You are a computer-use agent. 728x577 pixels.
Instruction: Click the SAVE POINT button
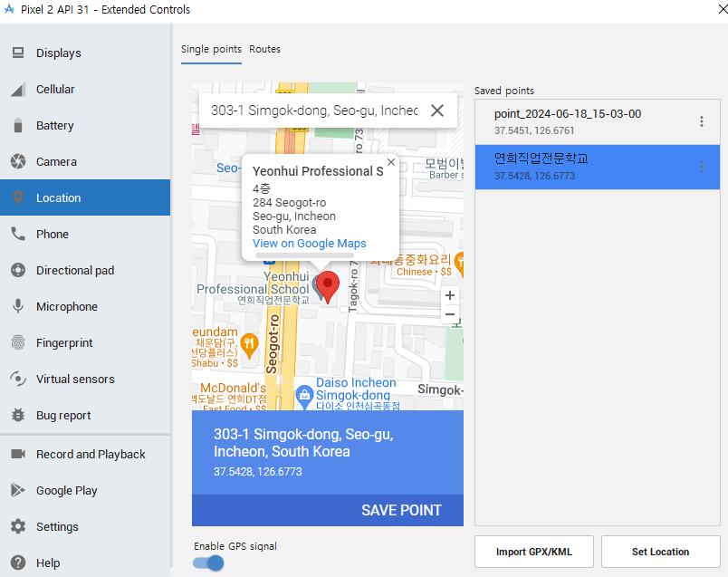click(401, 510)
